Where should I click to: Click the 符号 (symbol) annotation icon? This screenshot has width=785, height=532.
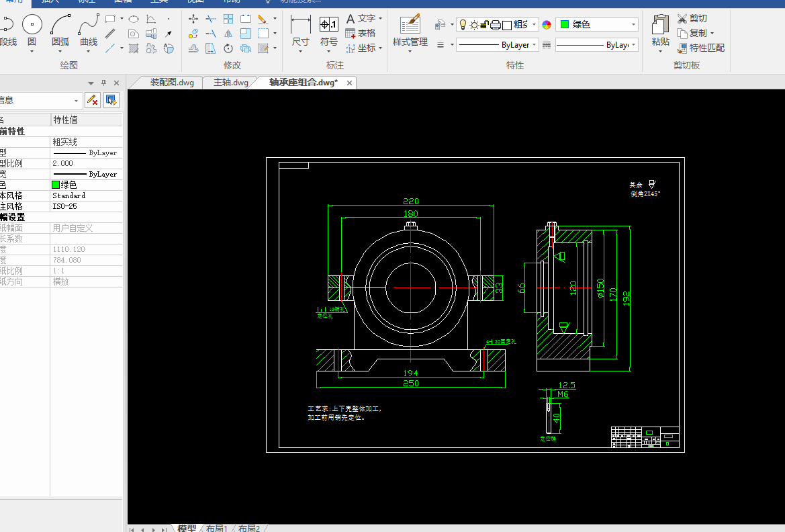(x=328, y=26)
